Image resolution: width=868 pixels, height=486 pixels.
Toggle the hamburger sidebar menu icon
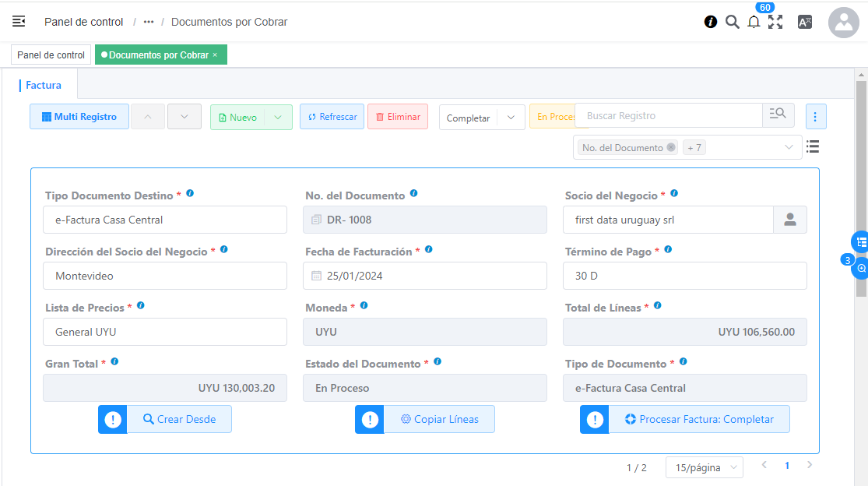[x=19, y=22]
